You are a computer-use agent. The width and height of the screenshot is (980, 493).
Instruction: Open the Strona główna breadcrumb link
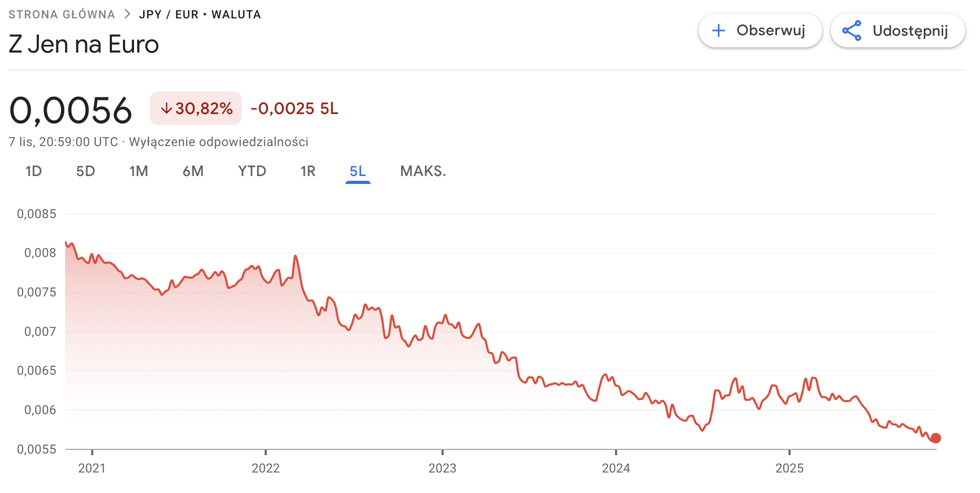[62, 14]
